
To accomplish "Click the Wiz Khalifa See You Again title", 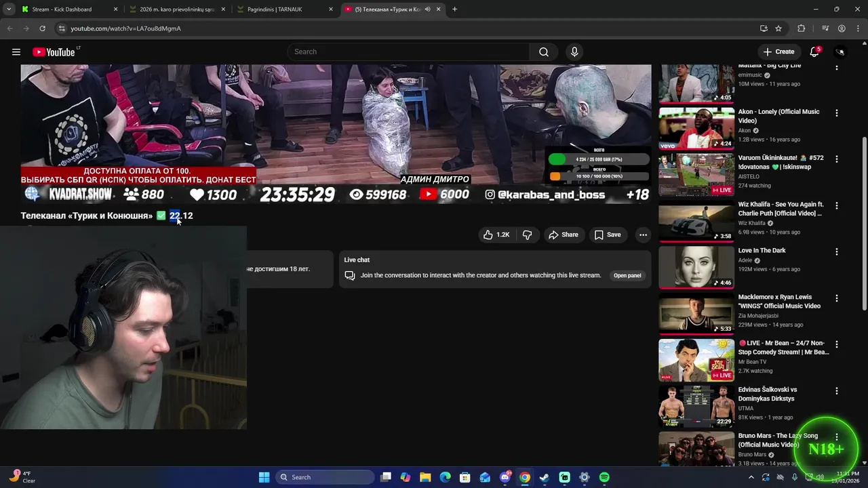I will click(781, 209).
